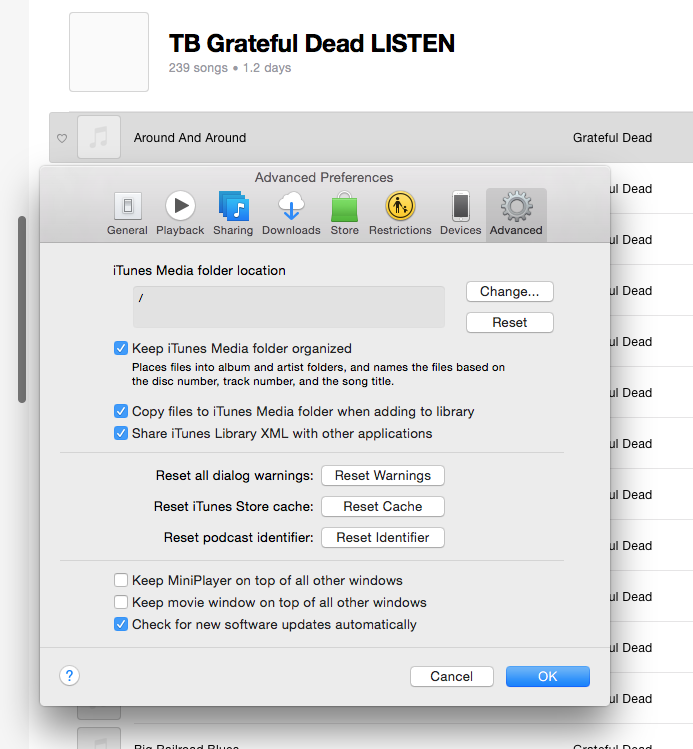The height and width of the screenshot is (749, 693).
Task: Confirm preferences with OK
Action: tap(548, 676)
